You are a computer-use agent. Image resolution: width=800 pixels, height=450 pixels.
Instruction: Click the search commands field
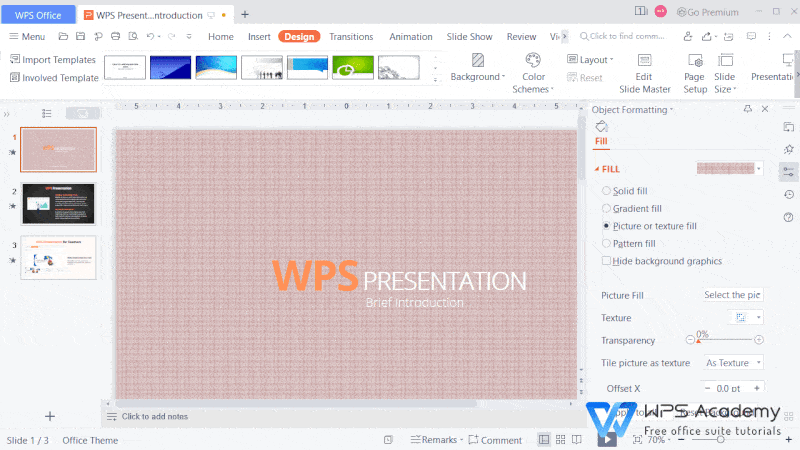(622, 36)
